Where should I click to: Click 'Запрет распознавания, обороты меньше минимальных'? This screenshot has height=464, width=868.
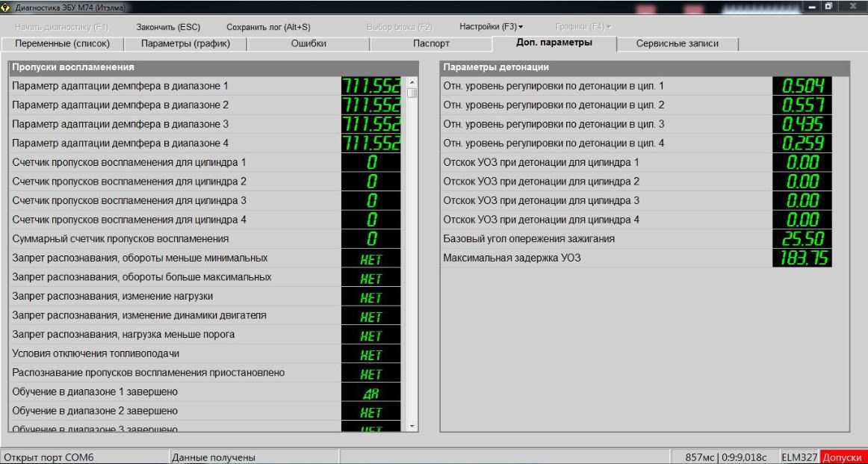pos(206,258)
